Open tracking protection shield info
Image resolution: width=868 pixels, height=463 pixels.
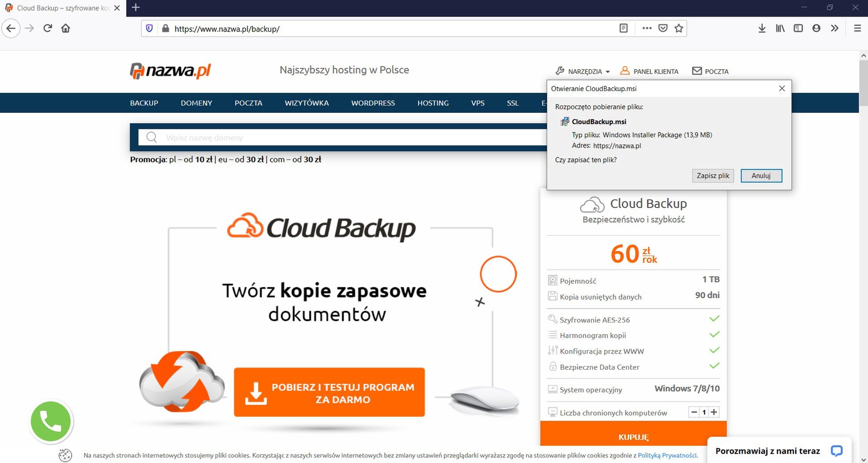149,29
